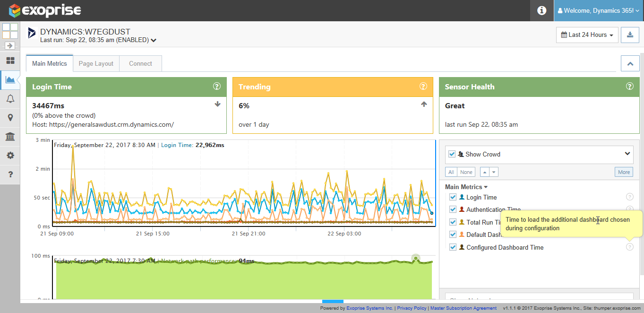Screen dimensions: 644x313
Task: Select the area chart sensors icon
Action: point(10,80)
